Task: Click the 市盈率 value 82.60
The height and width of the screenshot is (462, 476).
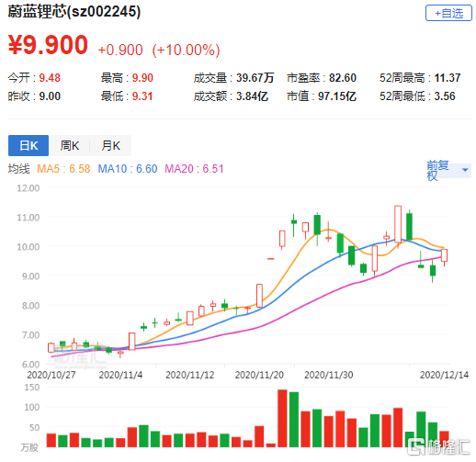Action: click(x=343, y=78)
